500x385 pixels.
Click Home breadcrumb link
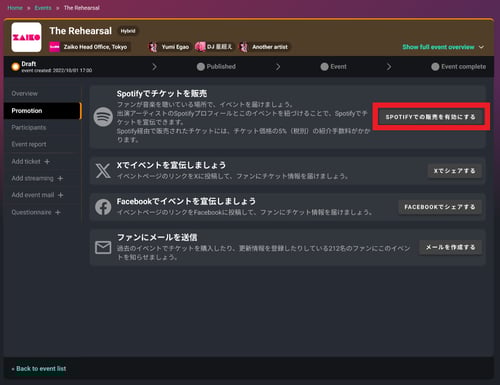tap(15, 8)
